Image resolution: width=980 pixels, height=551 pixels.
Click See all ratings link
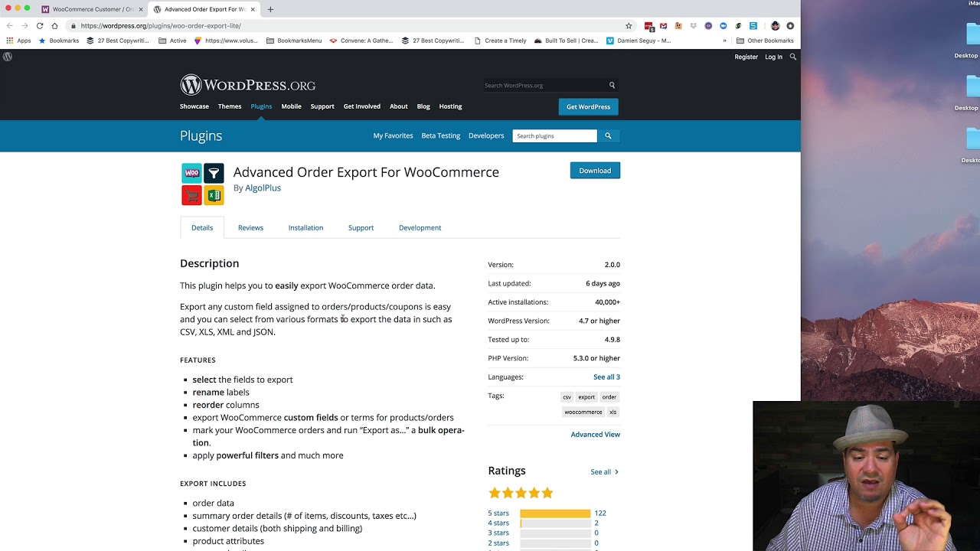[x=604, y=471]
